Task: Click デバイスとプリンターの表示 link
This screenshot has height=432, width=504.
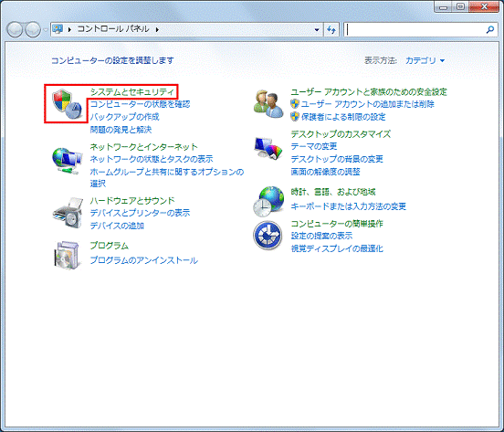Action: [x=140, y=213]
